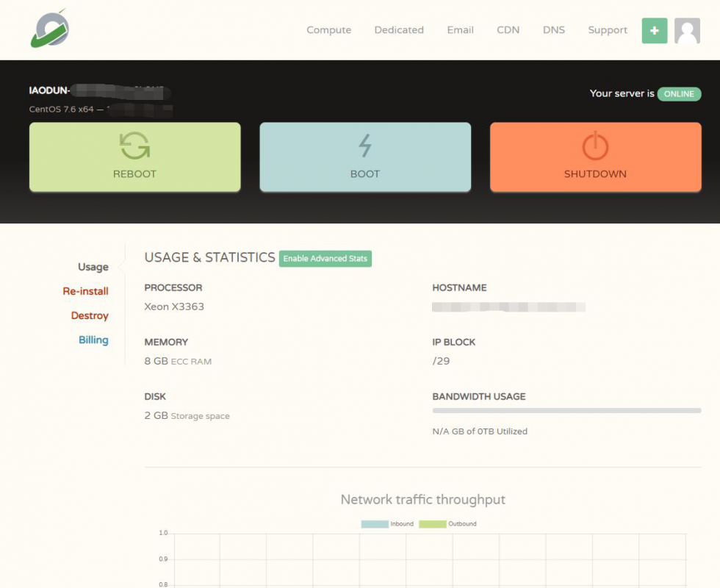This screenshot has height=588, width=720.
Task: Click the shutdown power icon
Action: [595, 146]
